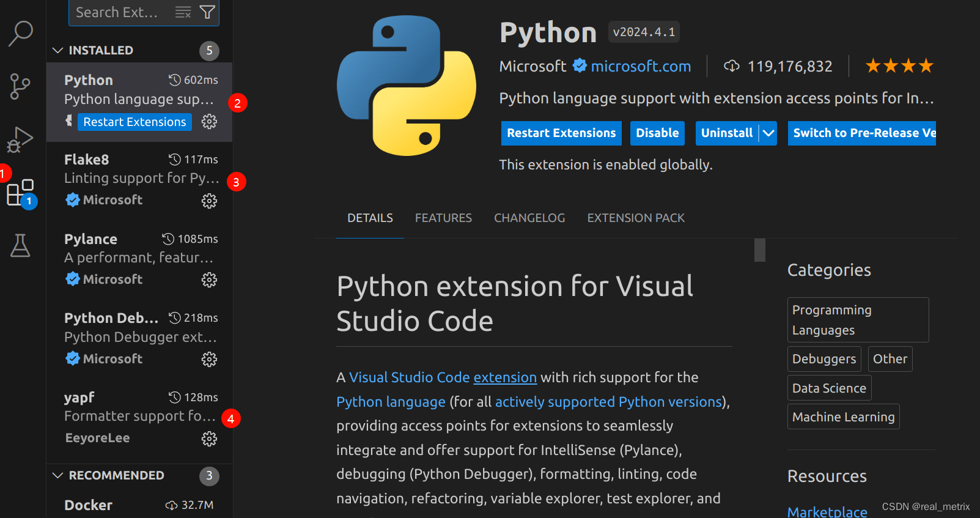Screen dimensions: 980x518
Task: Open the Python language link
Action: click(x=391, y=402)
